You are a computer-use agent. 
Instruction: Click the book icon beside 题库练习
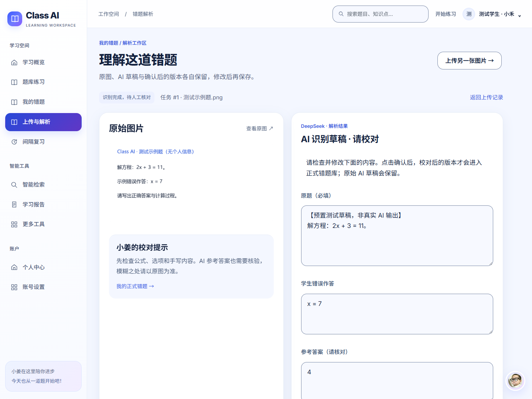tap(14, 82)
